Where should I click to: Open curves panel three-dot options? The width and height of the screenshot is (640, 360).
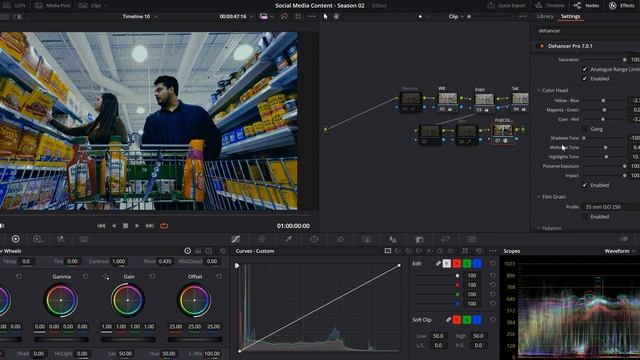(x=493, y=251)
